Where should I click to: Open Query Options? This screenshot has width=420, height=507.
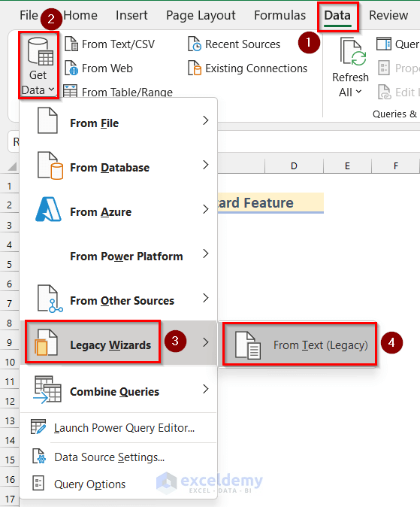pos(118,484)
